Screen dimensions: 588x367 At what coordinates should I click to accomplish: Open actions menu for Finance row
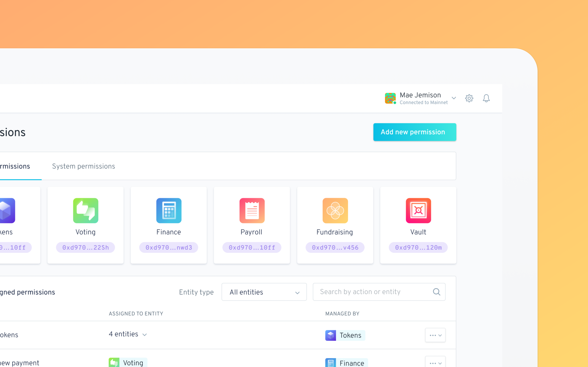pyautogui.click(x=435, y=363)
